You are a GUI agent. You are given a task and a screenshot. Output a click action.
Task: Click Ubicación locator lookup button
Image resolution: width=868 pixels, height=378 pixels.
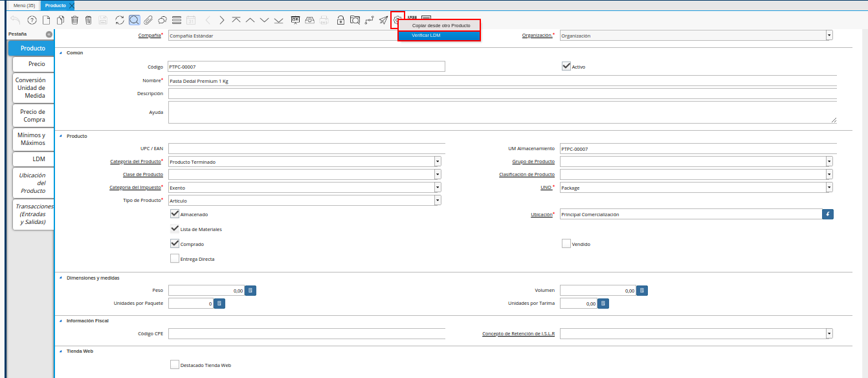point(828,214)
